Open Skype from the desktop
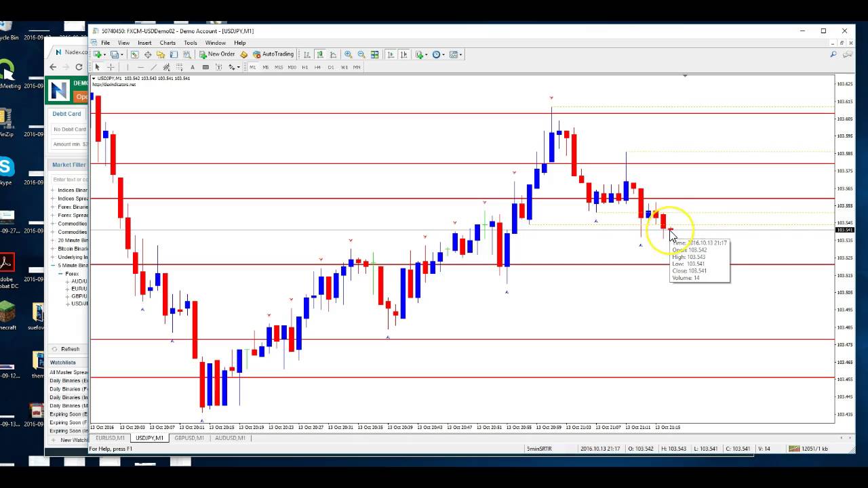868x488 pixels. point(6,167)
